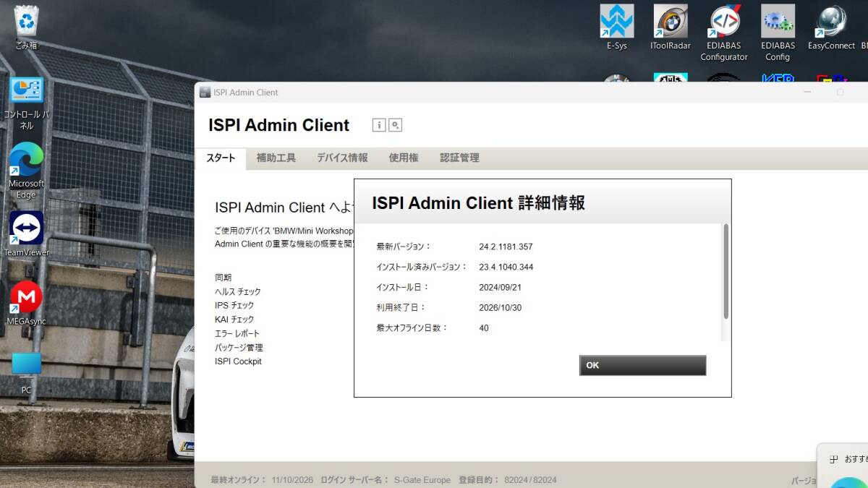
Task: Switch to the スタート tab
Action: pos(221,158)
